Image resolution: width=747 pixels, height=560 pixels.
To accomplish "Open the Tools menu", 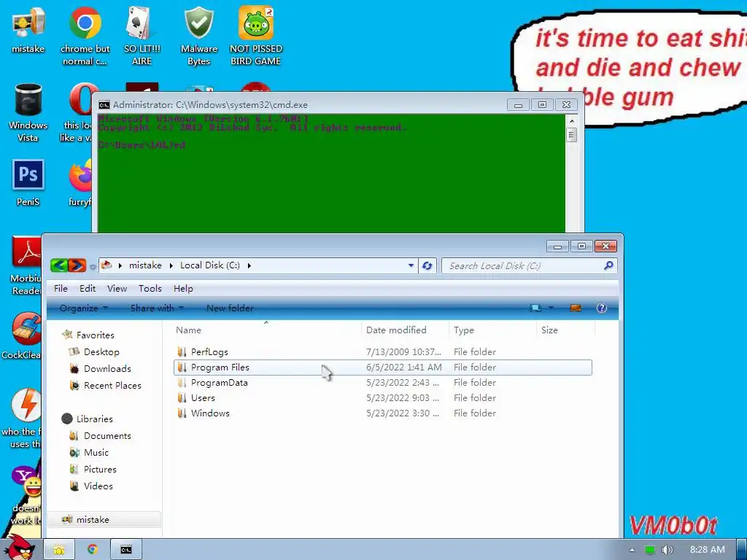I will pyautogui.click(x=150, y=289).
